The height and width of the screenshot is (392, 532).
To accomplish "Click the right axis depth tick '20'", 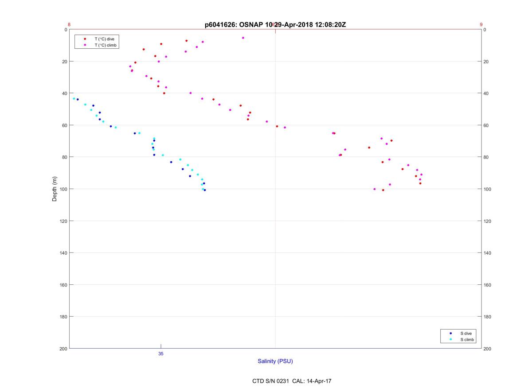I will tap(486, 62).
